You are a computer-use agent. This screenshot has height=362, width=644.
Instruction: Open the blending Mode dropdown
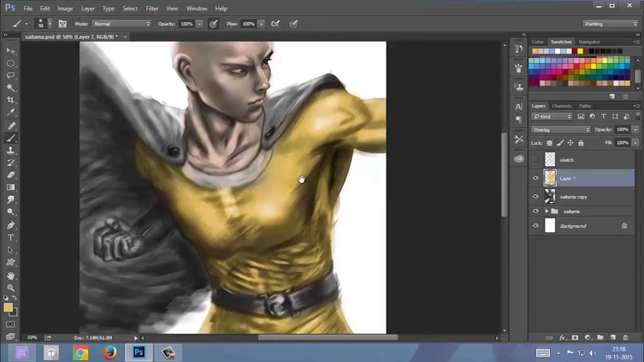[x=561, y=129]
